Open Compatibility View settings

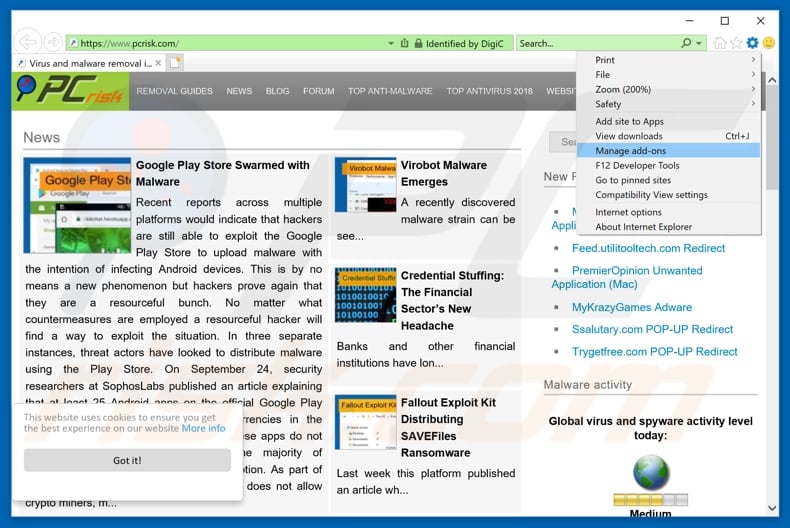click(x=668, y=194)
